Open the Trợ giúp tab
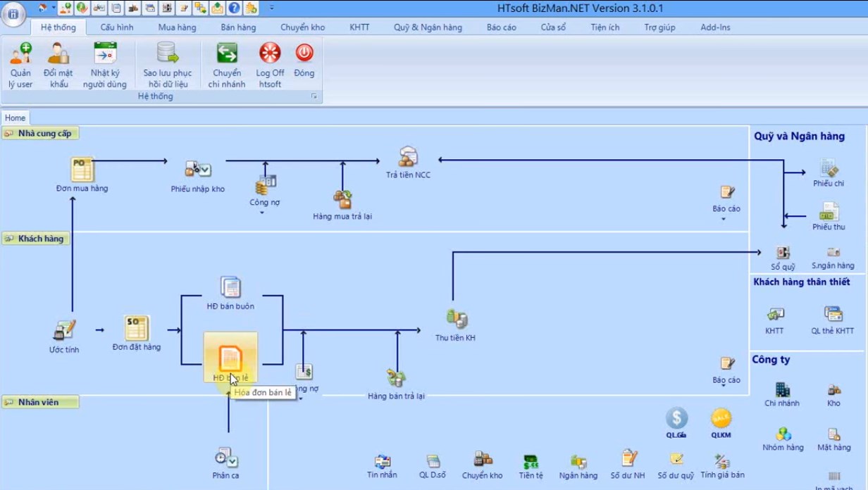868x490 pixels. [x=659, y=27]
